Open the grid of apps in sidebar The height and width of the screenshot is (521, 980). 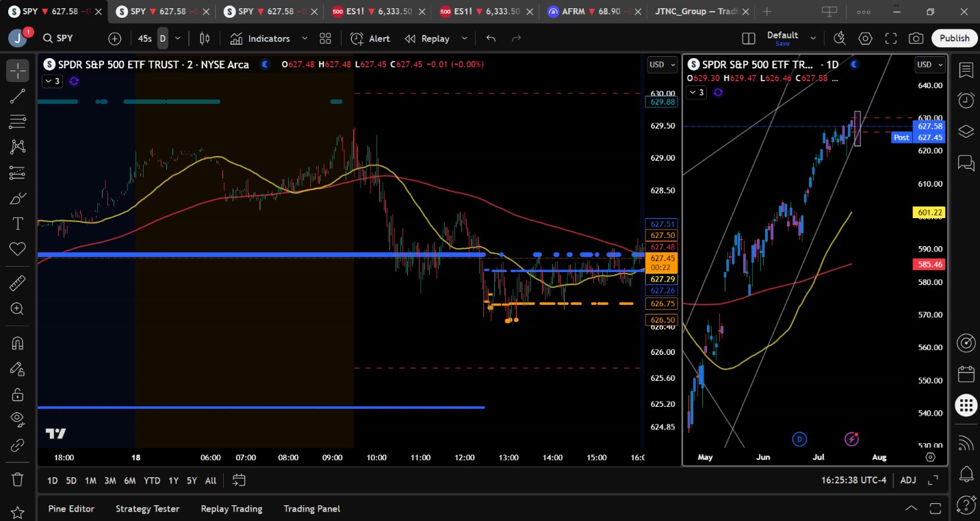coord(966,405)
